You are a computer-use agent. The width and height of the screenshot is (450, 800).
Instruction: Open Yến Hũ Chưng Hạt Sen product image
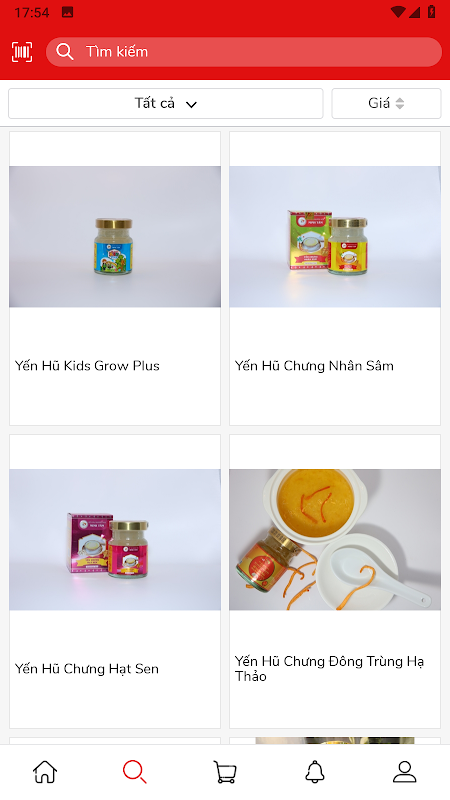(115, 540)
